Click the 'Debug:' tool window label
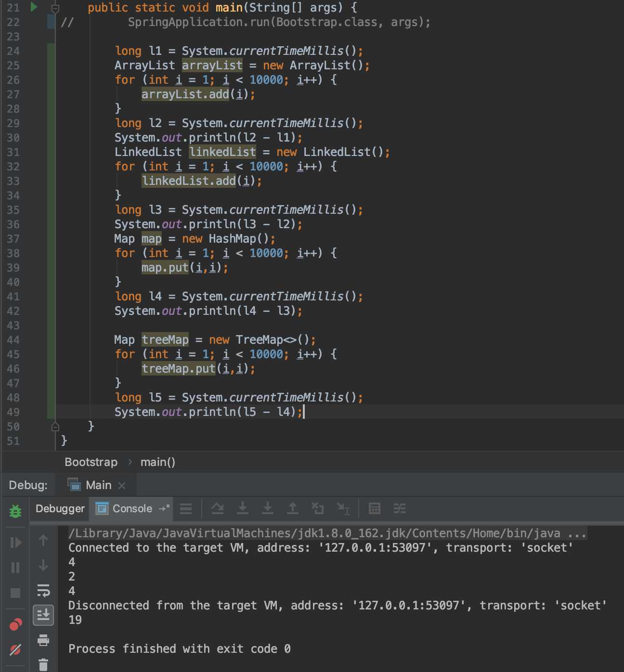 click(28, 485)
